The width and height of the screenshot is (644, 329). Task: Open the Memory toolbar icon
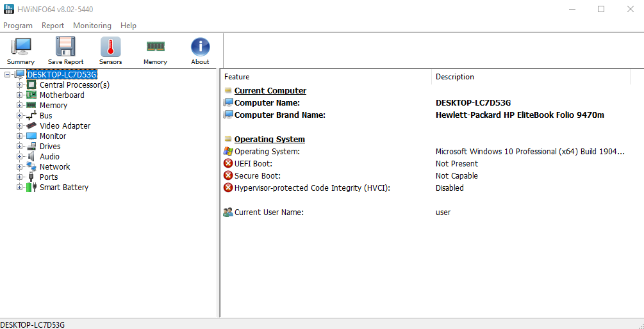click(x=155, y=46)
